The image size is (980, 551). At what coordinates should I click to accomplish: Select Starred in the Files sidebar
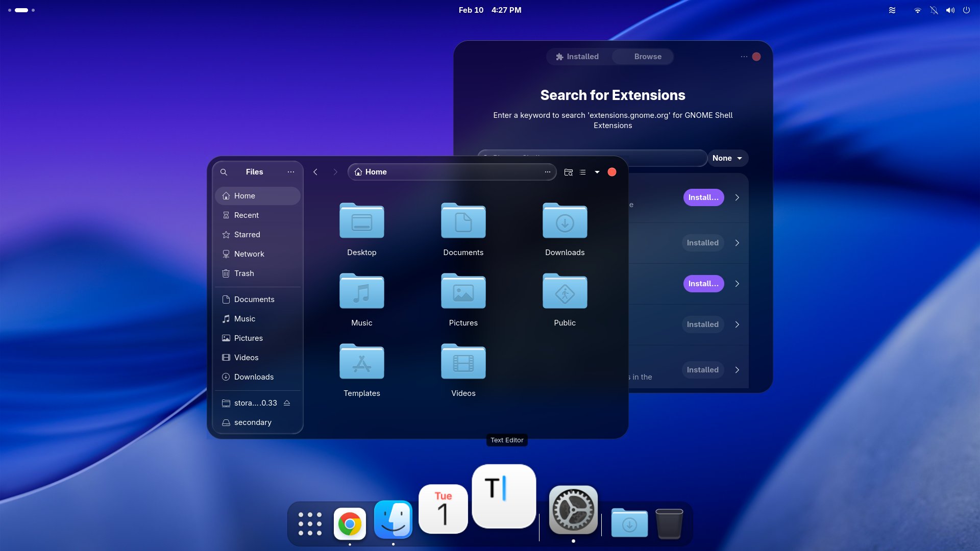pyautogui.click(x=247, y=235)
